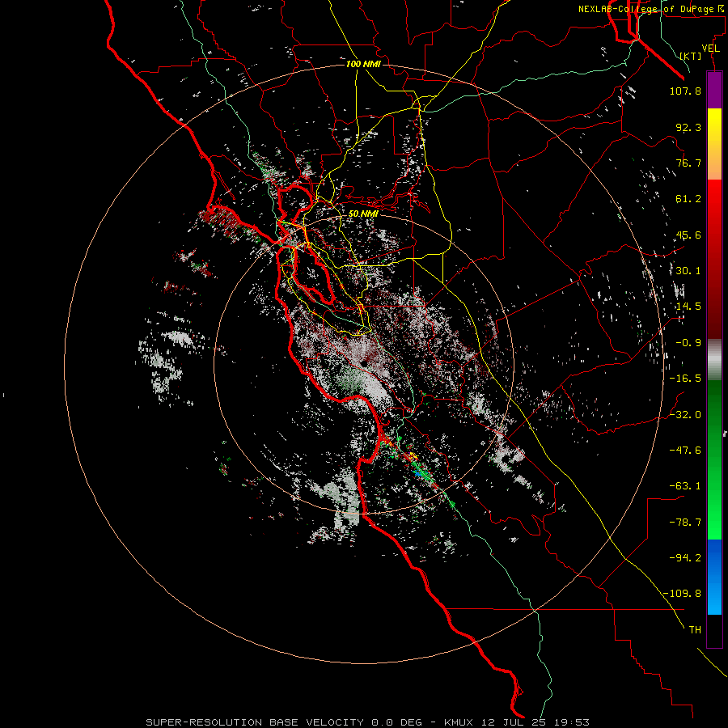Click the VEL legend title

(x=710, y=49)
